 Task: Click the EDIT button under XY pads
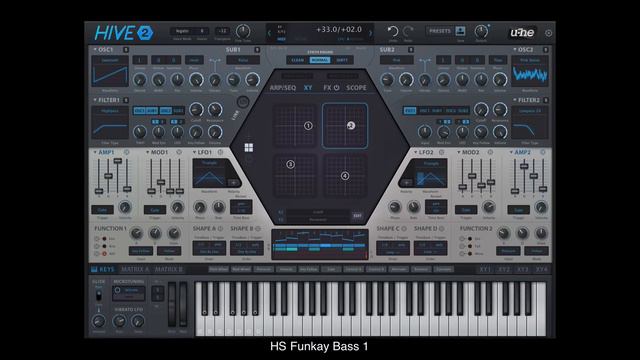(357, 216)
